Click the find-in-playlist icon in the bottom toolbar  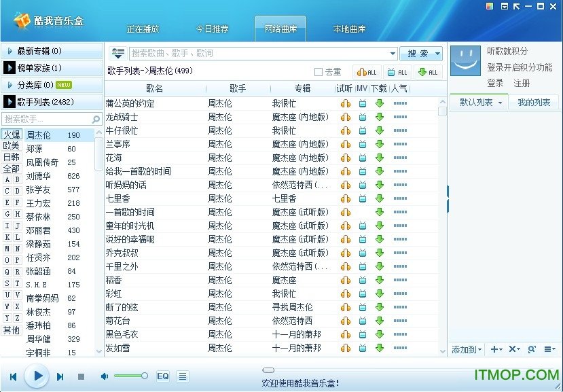pyautogui.click(x=532, y=349)
